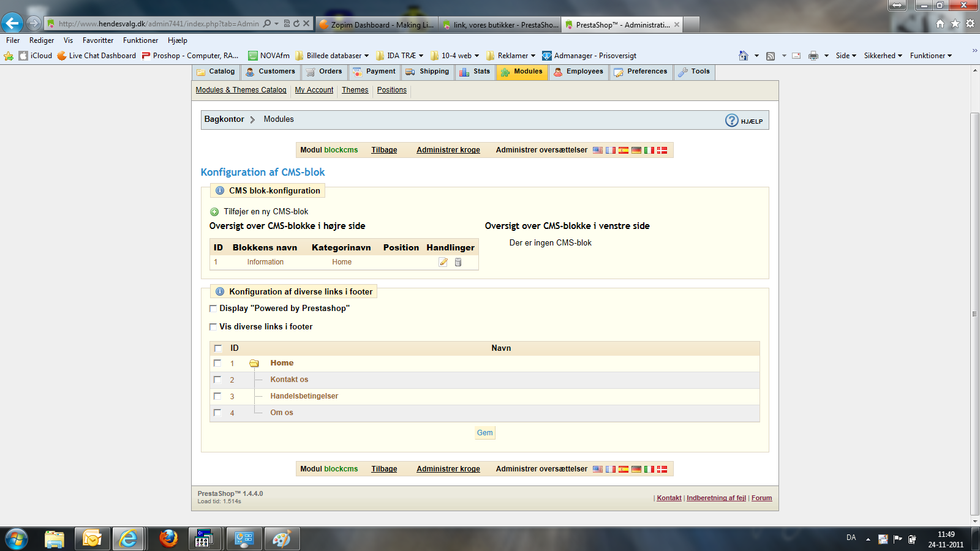The height and width of the screenshot is (551, 980).
Task: Click top Tilbage link
Action: point(384,150)
